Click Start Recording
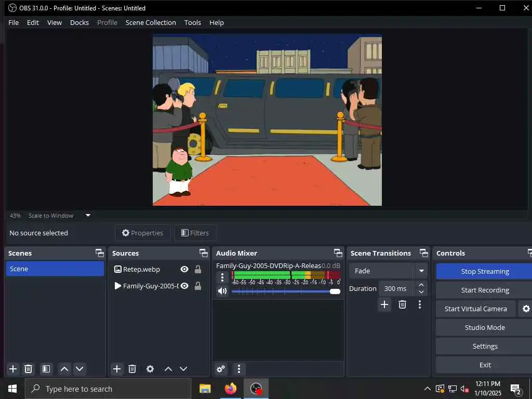 [x=484, y=290]
